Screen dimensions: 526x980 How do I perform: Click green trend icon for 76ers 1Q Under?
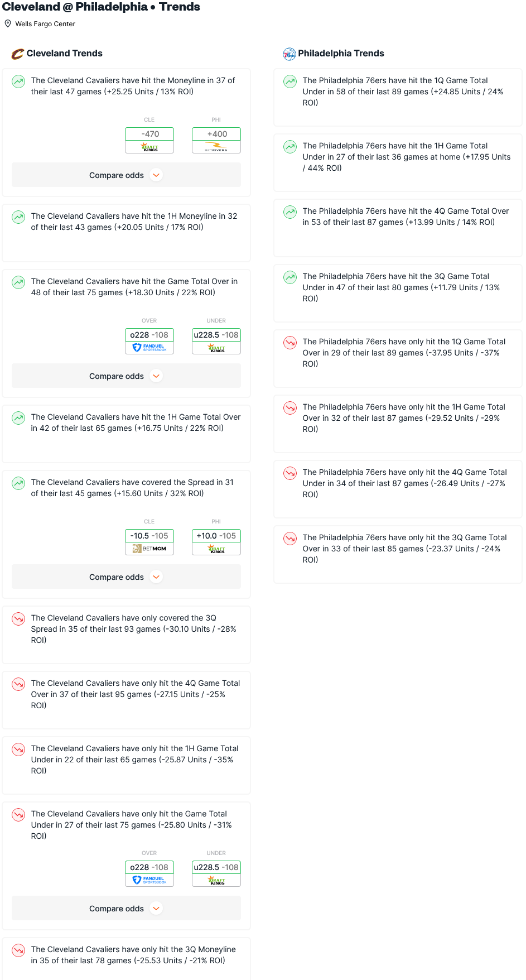tap(290, 81)
